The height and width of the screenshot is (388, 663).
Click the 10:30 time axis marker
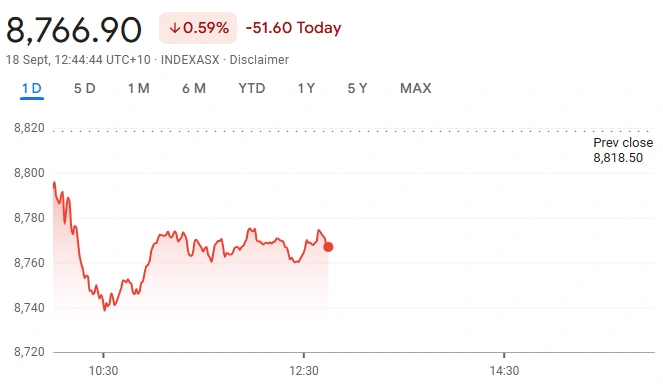[x=103, y=371]
